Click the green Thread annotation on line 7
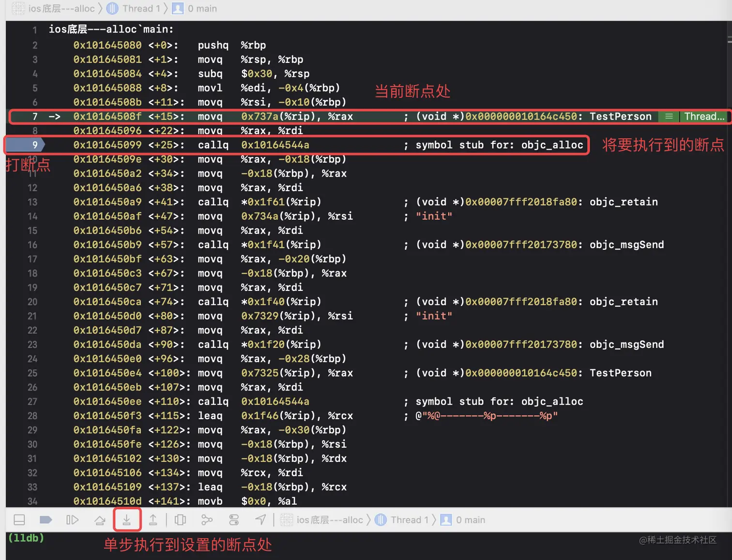This screenshot has width=732, height=560. pyautogui.click(x=704, y=116)
